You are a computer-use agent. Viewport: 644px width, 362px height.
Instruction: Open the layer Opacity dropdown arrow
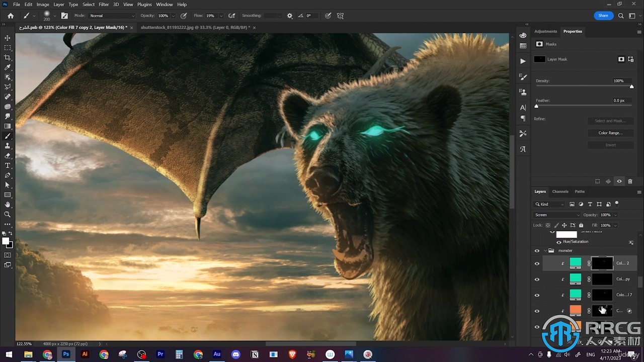click(615, 215)
